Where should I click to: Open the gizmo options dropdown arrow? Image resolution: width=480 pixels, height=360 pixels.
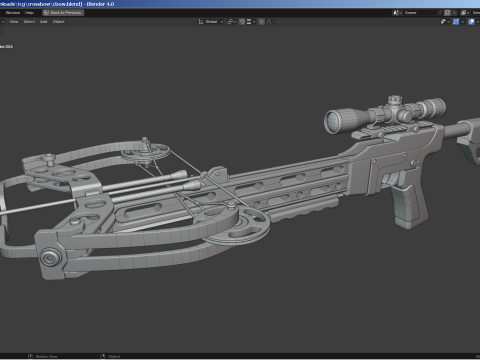pyautogui.click(x=462, y=22)
